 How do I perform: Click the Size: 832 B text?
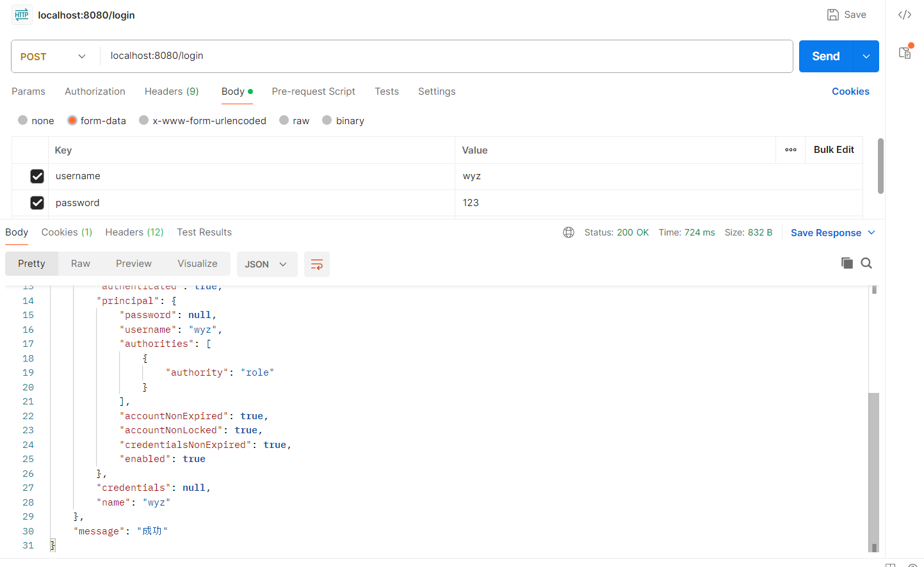pyautogui.click(x=749, y=232)
